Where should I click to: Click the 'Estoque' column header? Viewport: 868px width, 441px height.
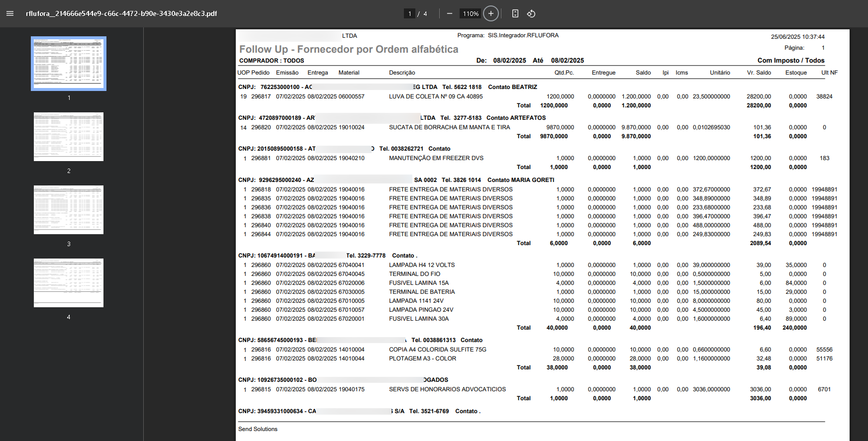click(x=796, y=73)
